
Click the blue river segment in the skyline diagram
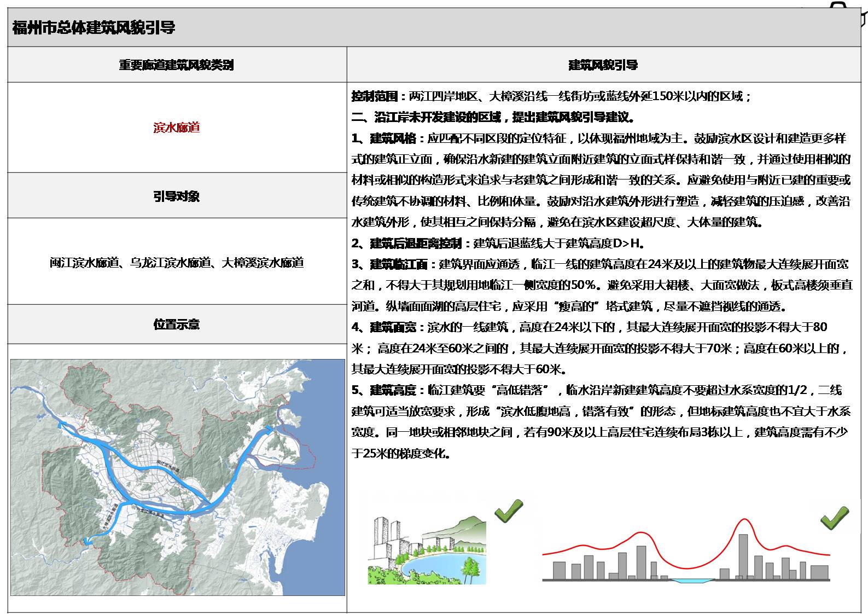point(690,581)
